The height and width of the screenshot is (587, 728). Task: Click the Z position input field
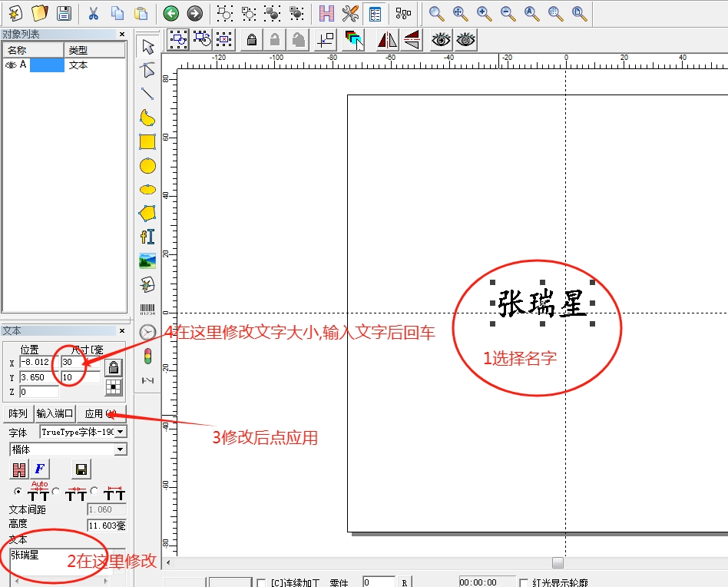point(39,392)
